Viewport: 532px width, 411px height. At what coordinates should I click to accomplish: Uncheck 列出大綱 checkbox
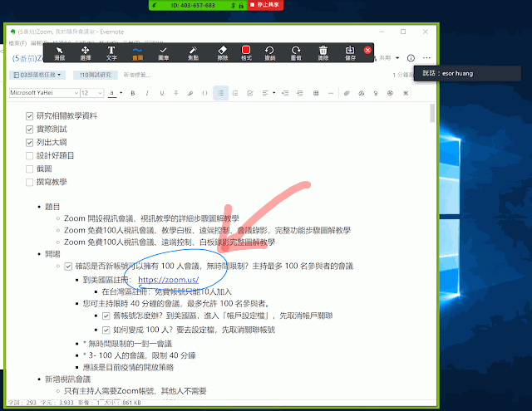[30, 143]
